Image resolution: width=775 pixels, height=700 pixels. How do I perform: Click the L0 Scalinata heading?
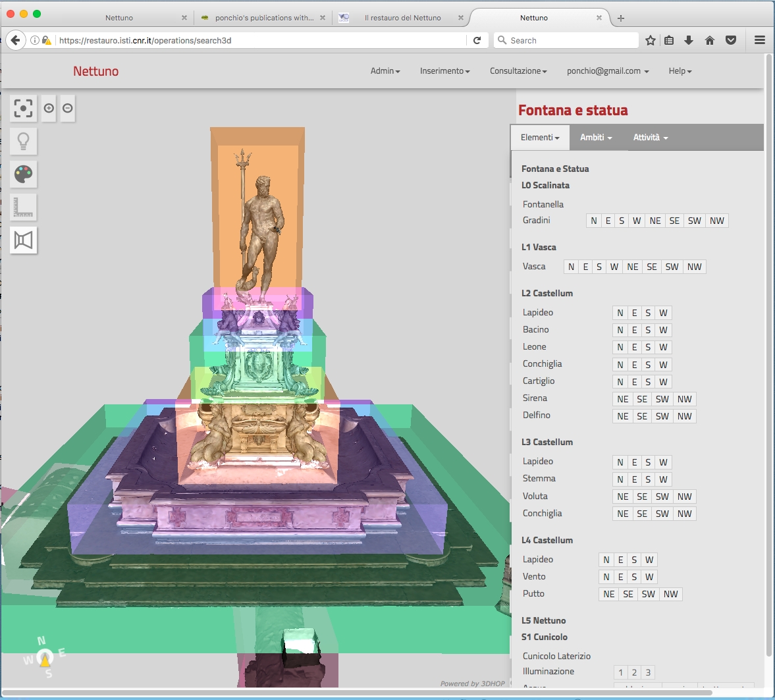coord(545,186)
